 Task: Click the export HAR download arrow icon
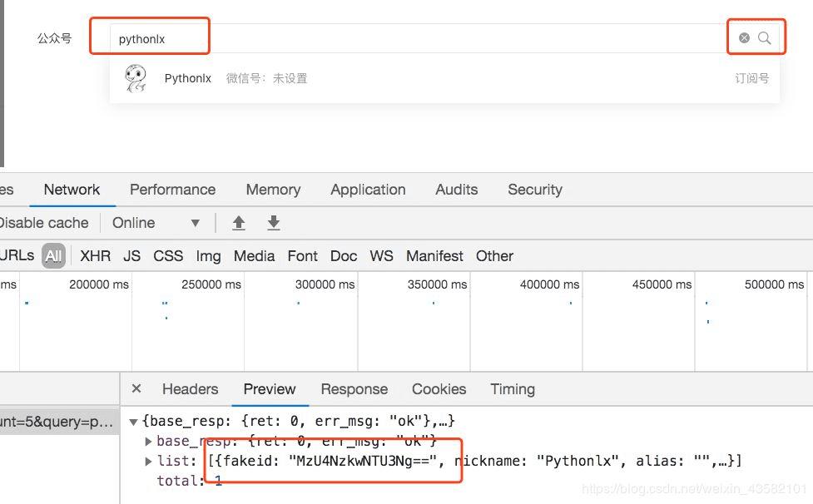pyautogui.click(x=273, y=223)
